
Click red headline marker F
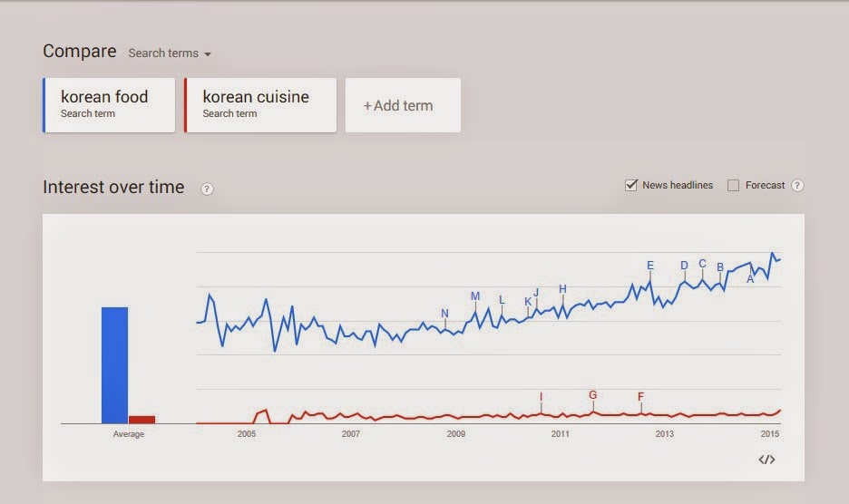[641, 397]
